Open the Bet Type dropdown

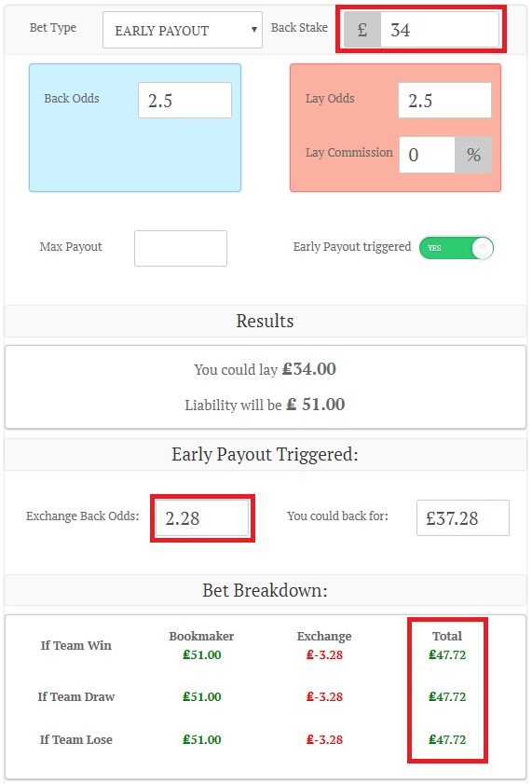(183, 30)
